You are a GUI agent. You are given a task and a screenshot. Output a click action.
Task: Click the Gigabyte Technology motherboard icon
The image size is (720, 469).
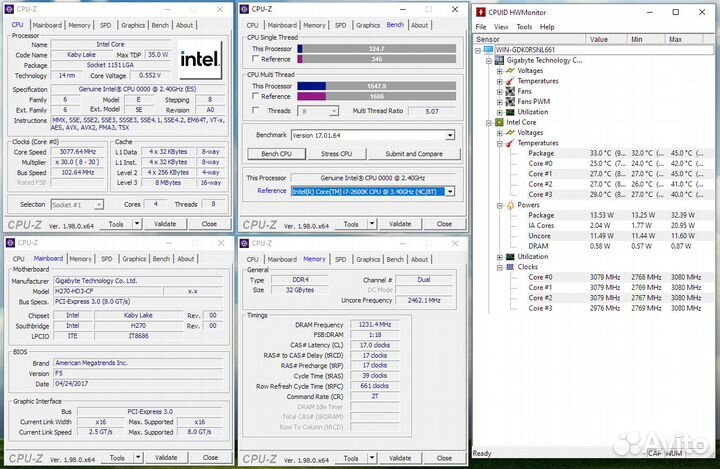(x=499, y=60)
